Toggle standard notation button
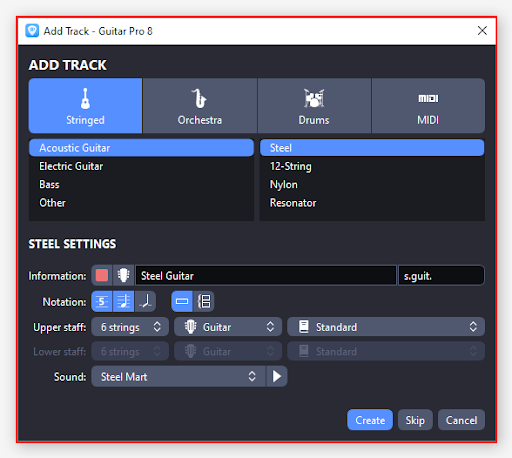 tap(123, 302)
